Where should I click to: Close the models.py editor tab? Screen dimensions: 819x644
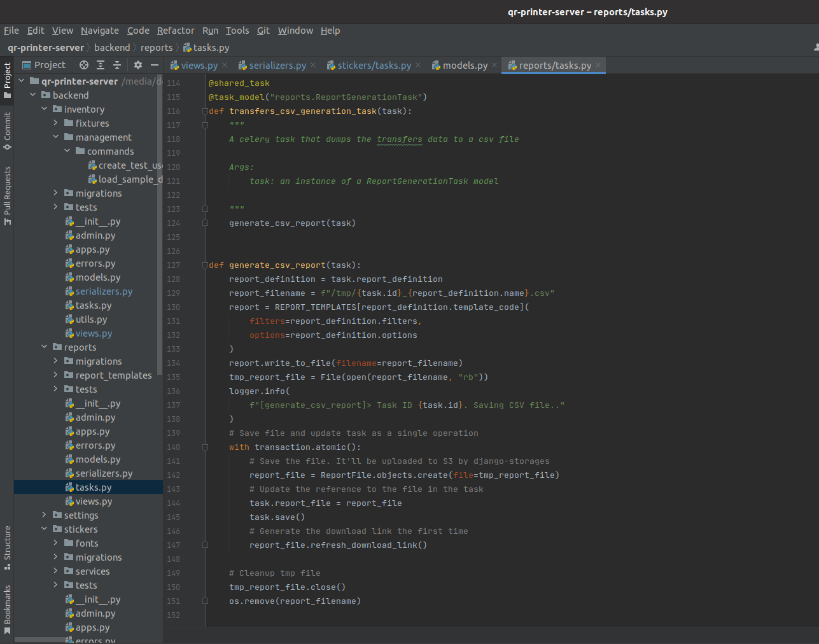[x=494, y=65]
